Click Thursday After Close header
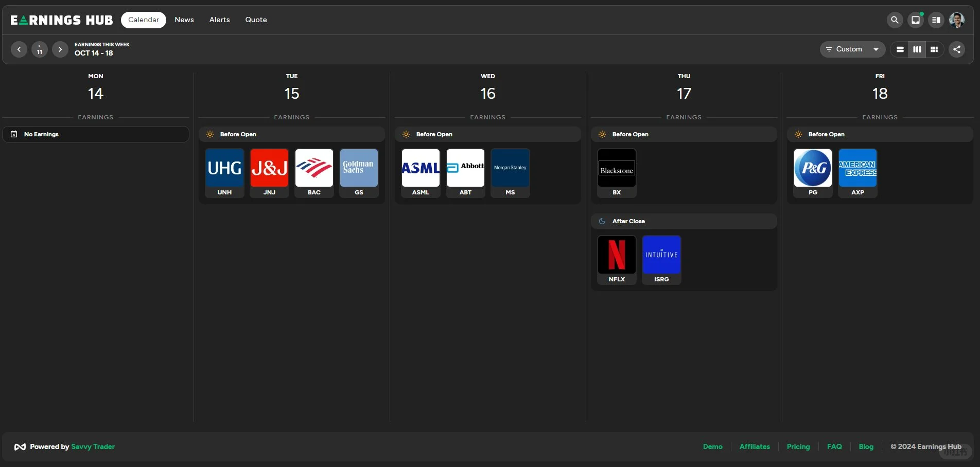Viewport: 980px width, 467px height. click(684, 221)
